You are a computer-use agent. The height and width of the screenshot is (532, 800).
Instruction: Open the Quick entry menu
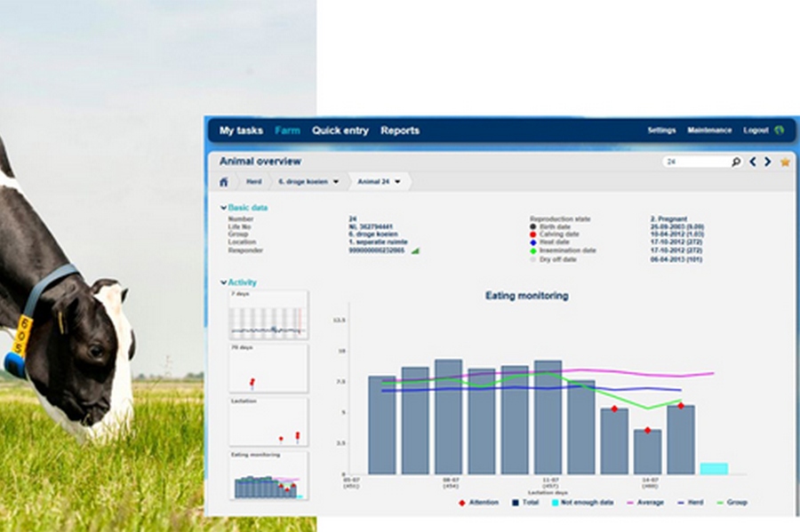[x=340, y=131]
